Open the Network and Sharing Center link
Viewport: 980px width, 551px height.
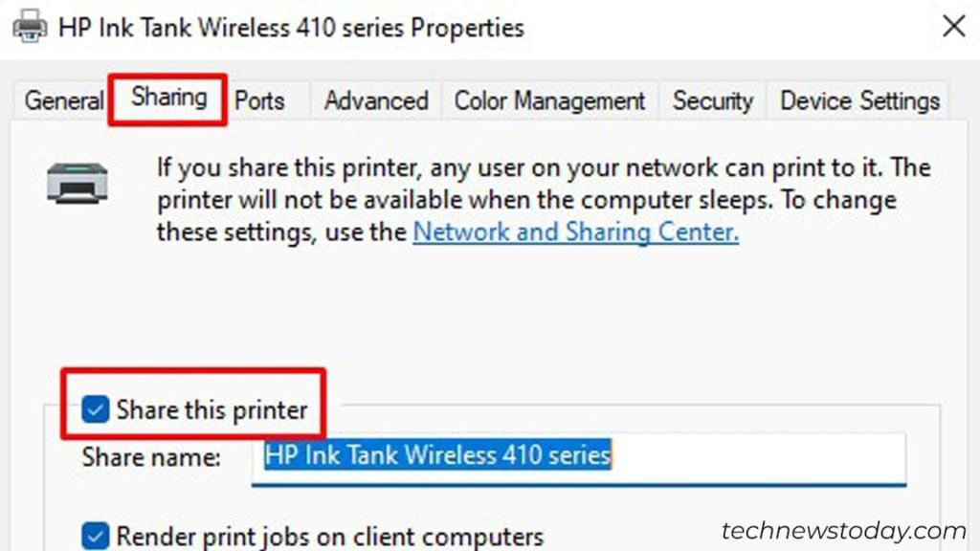point(575,231)
